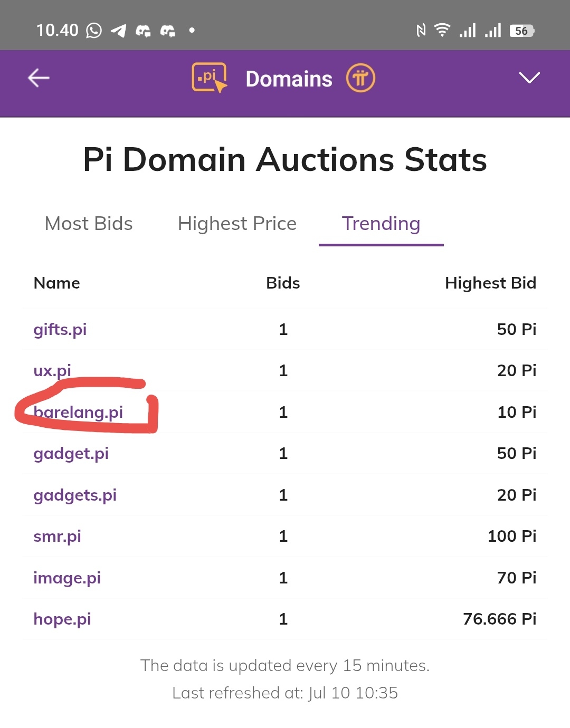Switch to the Most Bids tab
The image size is (570, 728).
[89, 224]
